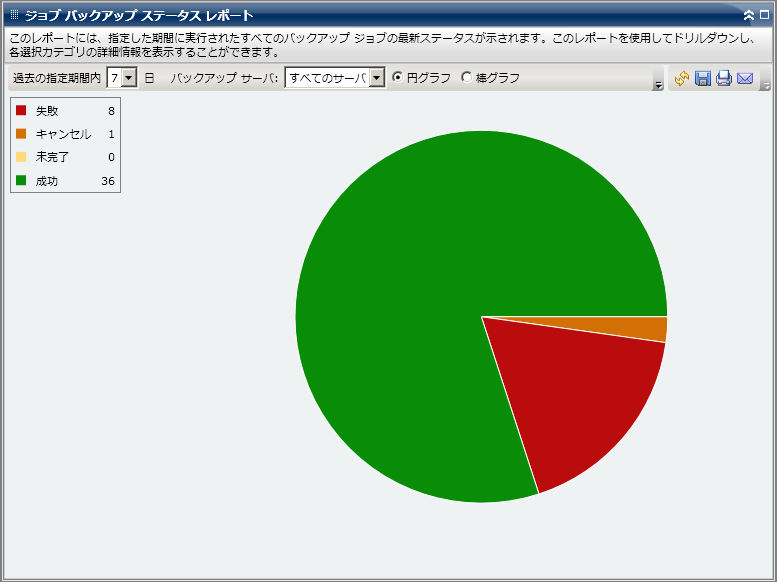Select the 棒グラフ radio button

[466, 77]
